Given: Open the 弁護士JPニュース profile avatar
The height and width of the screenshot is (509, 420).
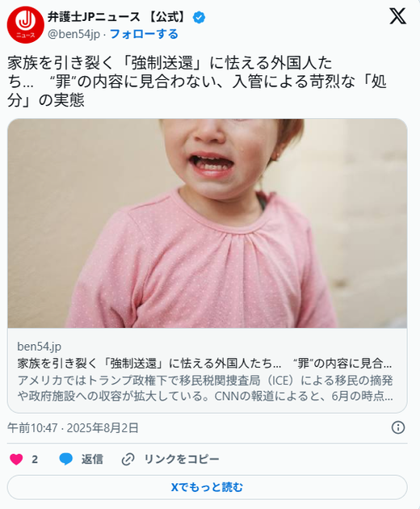Looking at the screenshot, I should tap(25, 25).
